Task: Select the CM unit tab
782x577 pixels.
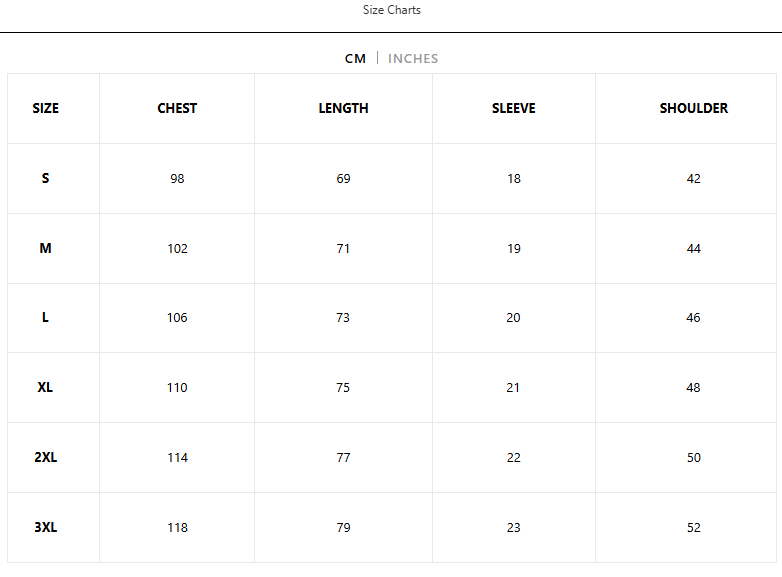Action: [355, 58]
